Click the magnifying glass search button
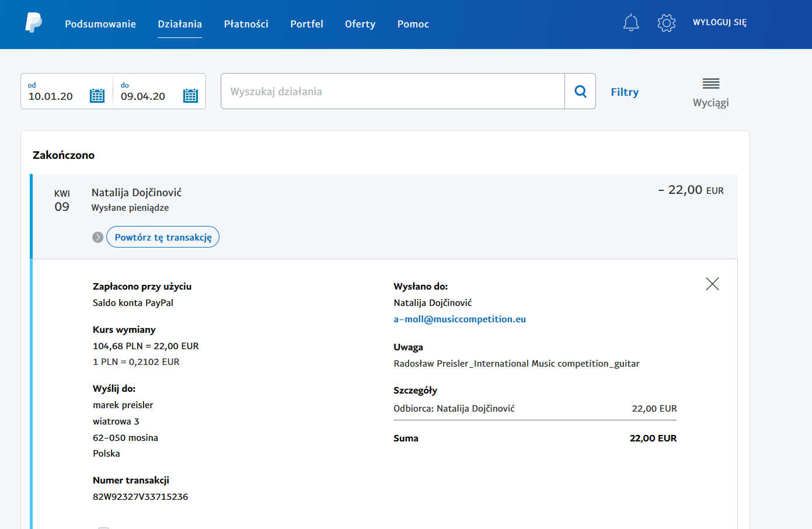The width and height of the screenshot is (812, 529). click(x=580, y=91)
